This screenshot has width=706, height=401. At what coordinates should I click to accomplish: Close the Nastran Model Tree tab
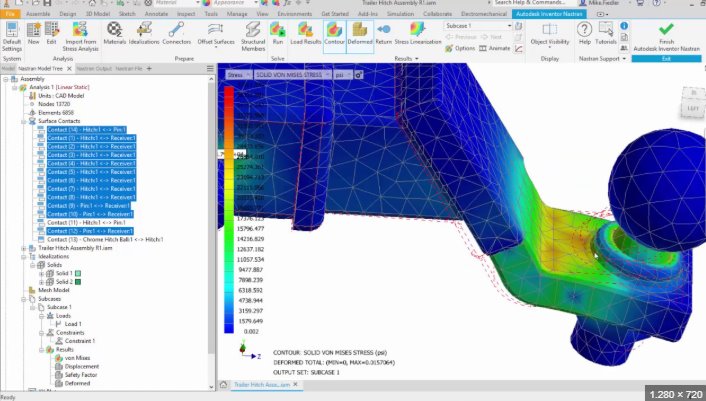tap(69, 68)
